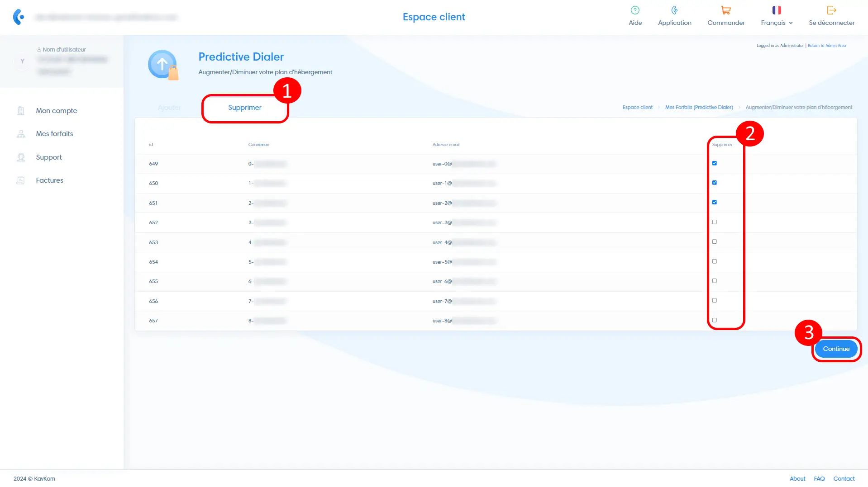The height and width of the screenshot is (487, 868).
Task: Click the Support headset icon
Action: (x=21, y=157)
